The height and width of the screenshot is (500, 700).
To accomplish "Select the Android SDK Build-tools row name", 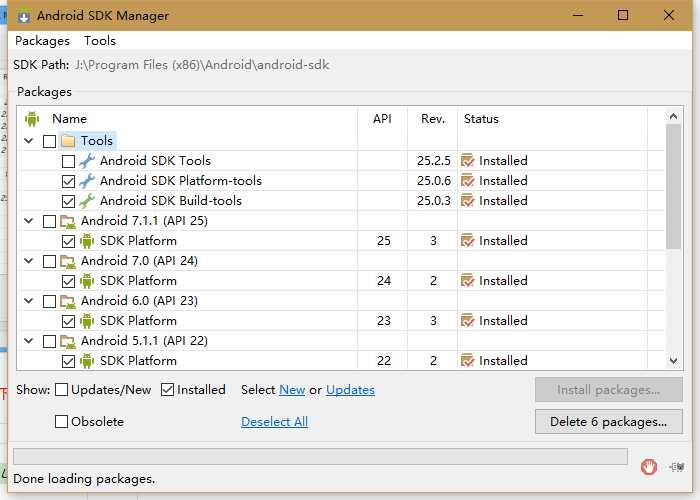I will click(171, 201).
